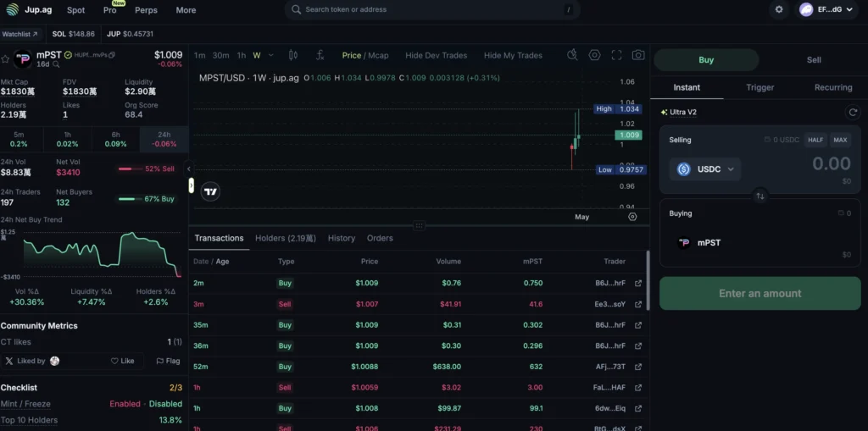Open the wallet account dropdown

(828, 9)
